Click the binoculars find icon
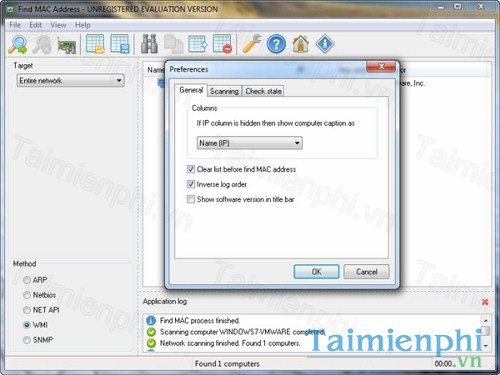Screen dimensions: 500x375 pos(149,44)
